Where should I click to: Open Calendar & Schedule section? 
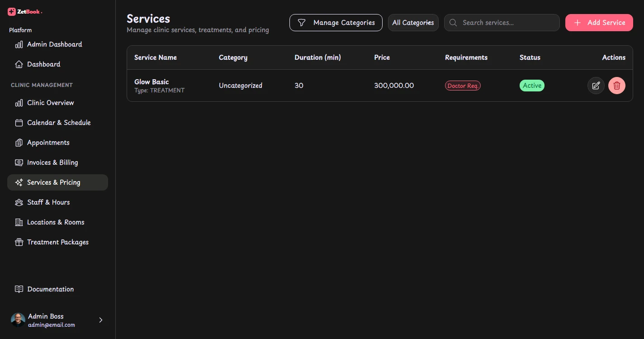click(x=57, y=123)
